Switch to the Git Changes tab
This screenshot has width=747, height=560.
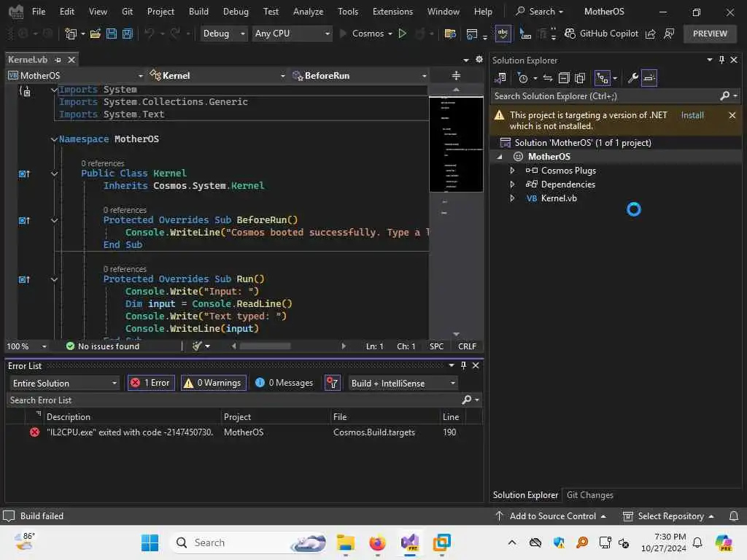point(589,495)
